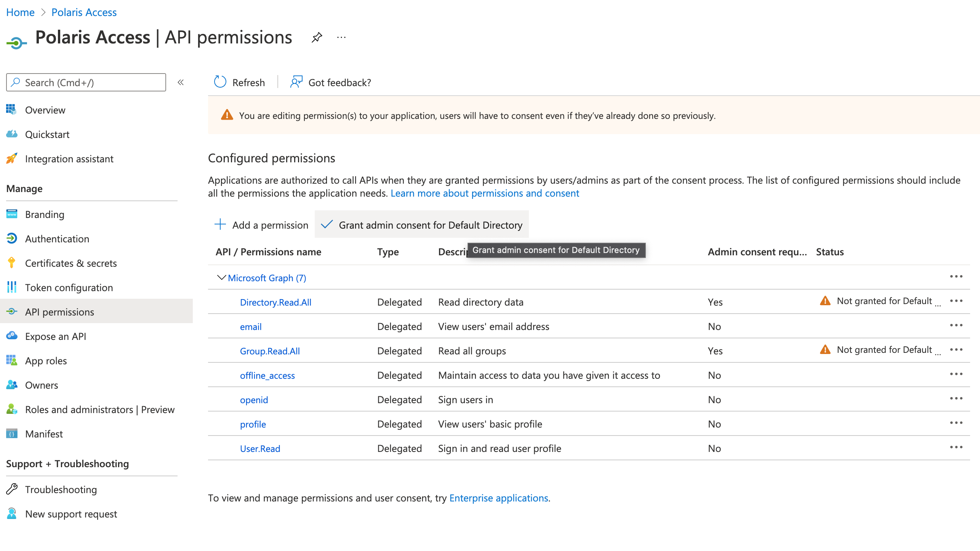
Task: Click the Status column header
Action: click(829, 252)
